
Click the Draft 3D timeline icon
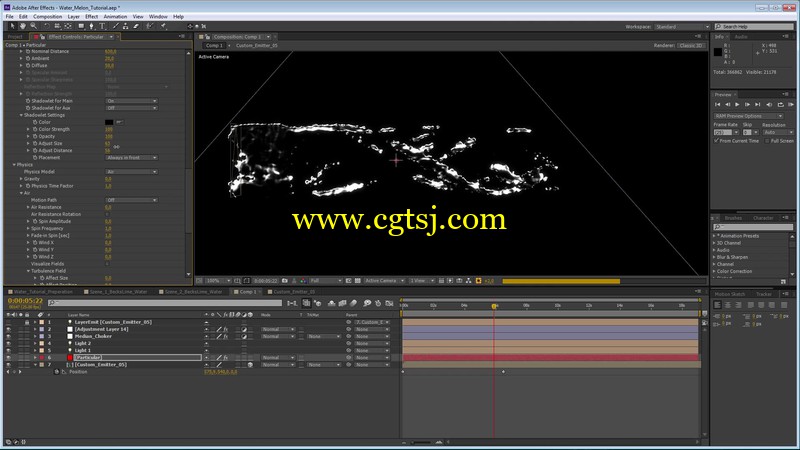(x=318, y=303)
